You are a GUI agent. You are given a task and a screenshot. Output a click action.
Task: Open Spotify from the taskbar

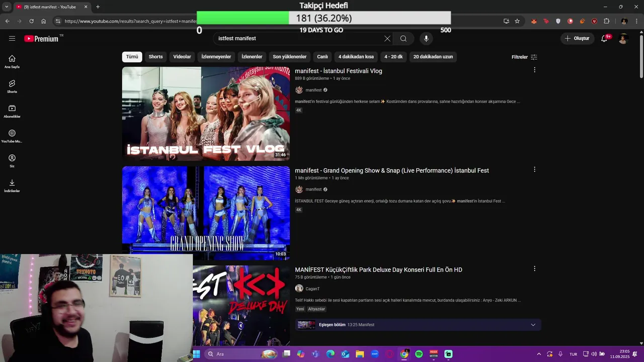(419, 354)
